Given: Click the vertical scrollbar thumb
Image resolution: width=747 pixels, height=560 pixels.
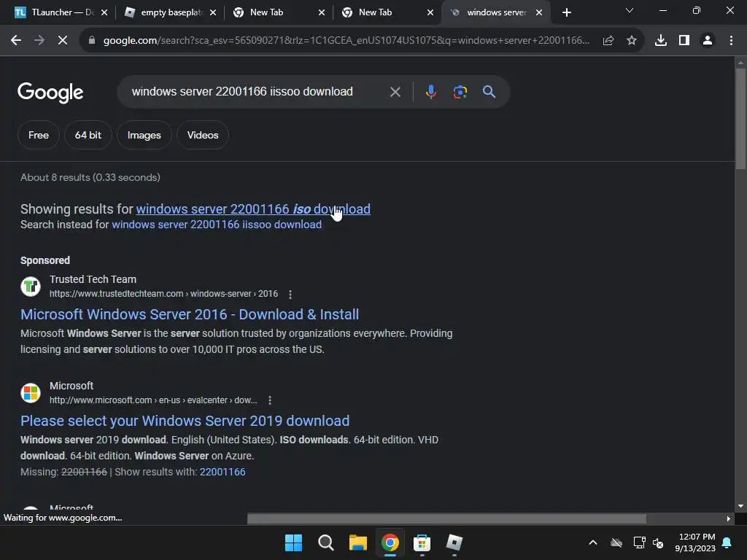Looking at the screenshot, I should [x=740, y=119].
